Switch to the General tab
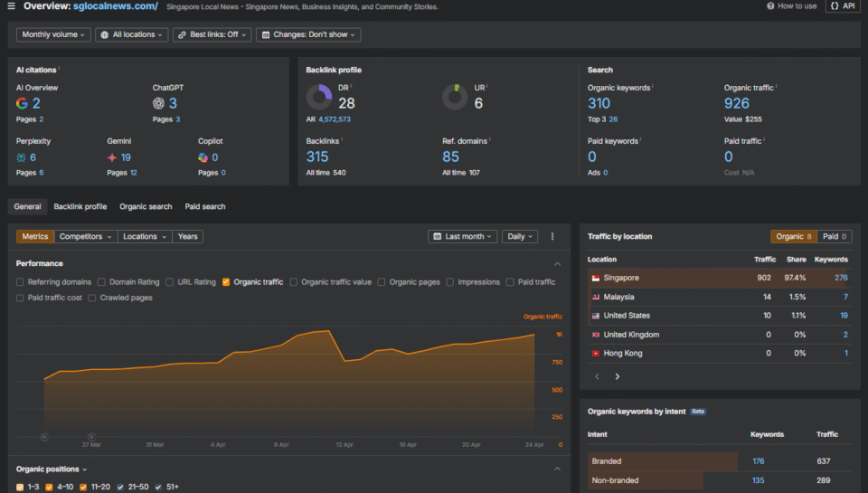This screenshot has height=493, width=868. coord(27,206)
